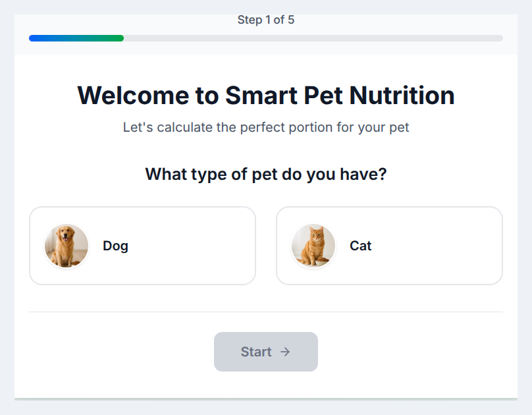The width and height of the screenshot is (532, 415).
Task: Click Start to begin the calculator
Action: click(266, 352)
